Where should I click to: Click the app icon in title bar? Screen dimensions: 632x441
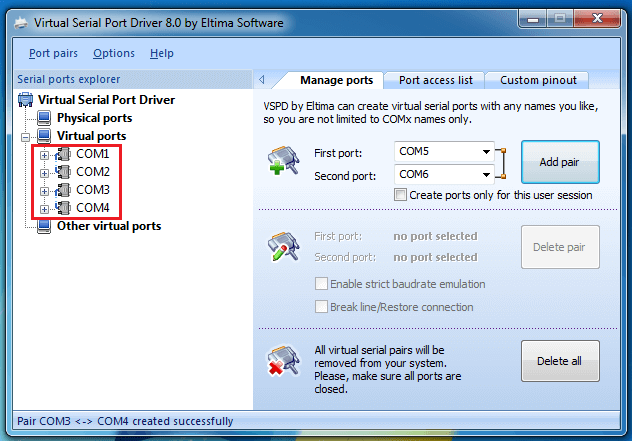[x=18, y=21]
